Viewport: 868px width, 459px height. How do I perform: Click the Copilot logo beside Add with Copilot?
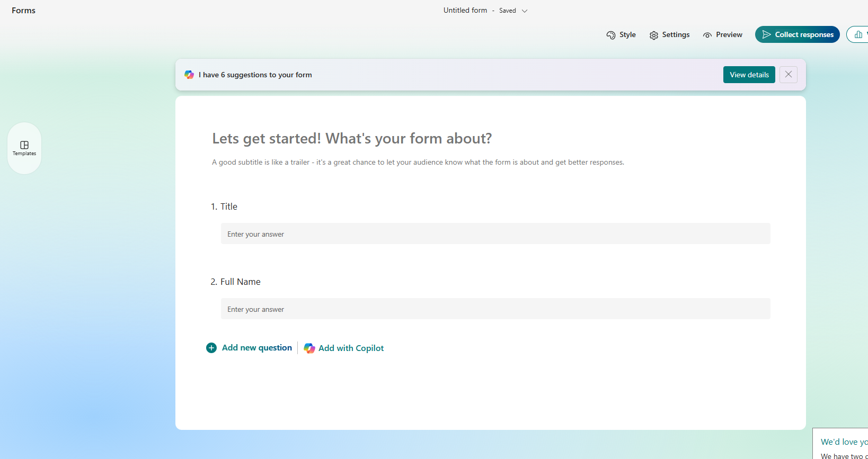[x=309, y=348]
